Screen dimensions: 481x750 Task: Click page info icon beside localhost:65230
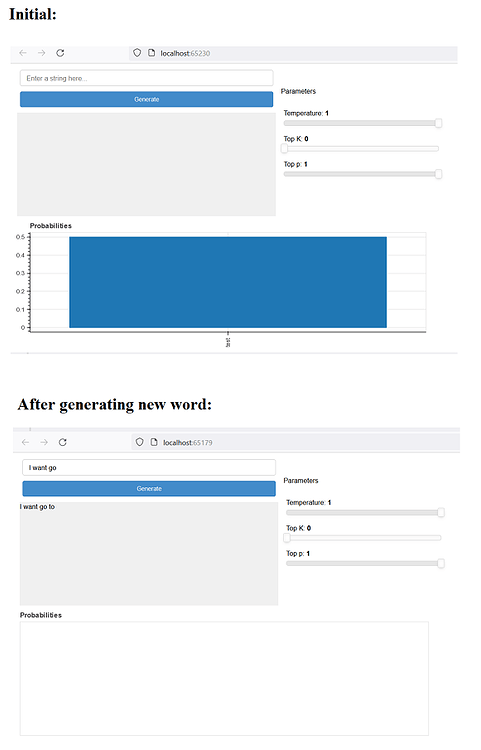[152, 53]
